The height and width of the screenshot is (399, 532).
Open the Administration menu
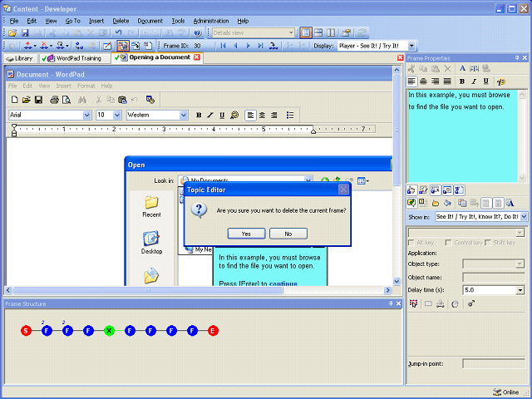(211, 21)
